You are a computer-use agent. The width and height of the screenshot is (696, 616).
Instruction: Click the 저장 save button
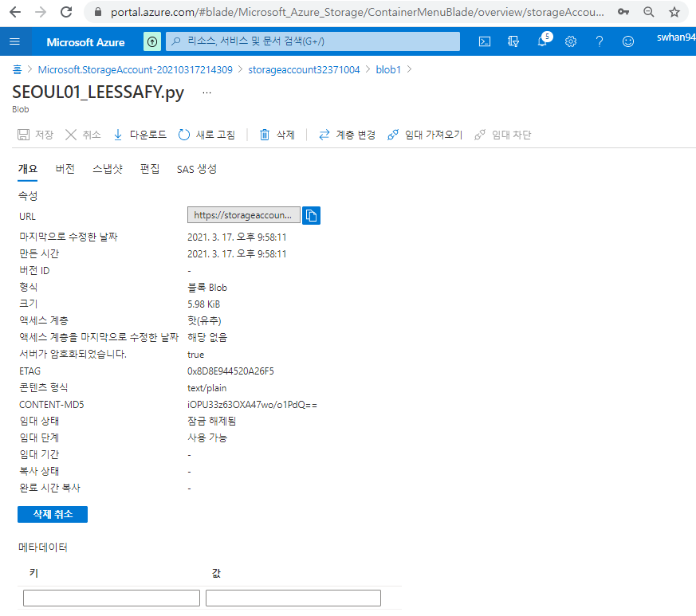pyautogui.click(x=35, y=135)
